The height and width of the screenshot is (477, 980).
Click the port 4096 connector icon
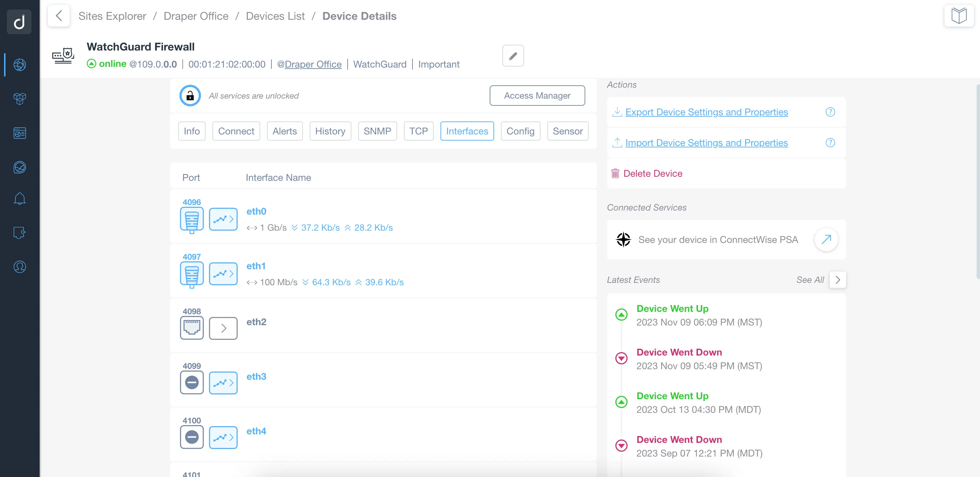(x=192, y=219)
